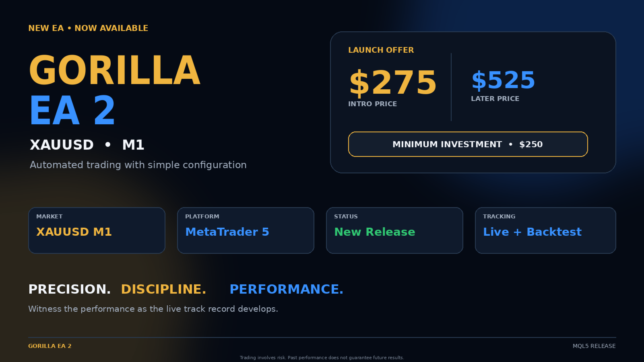Click the PRECISION. word
The height and width of the screenshot is (362, 644).
[x=69, y=289]
